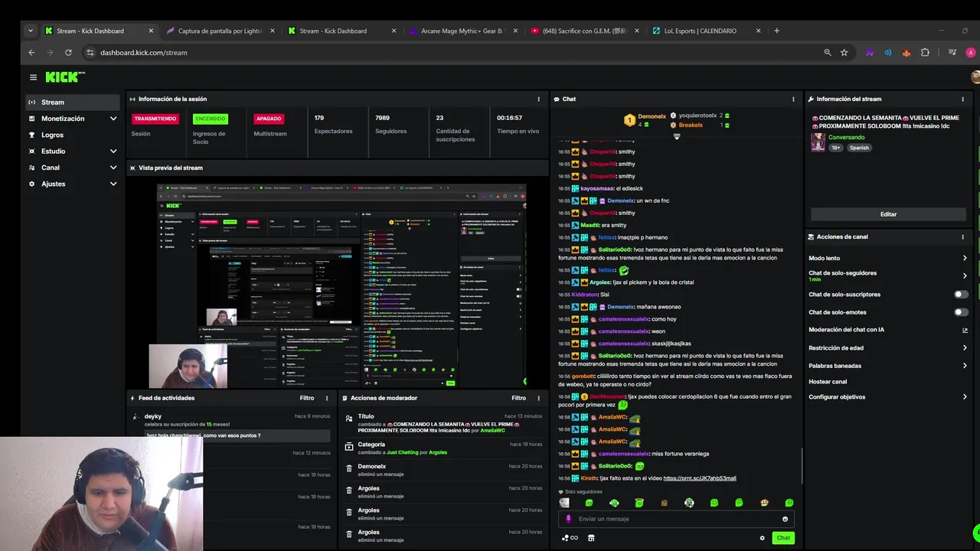
Task: Open Moderación del chat con IA external link
Action: pos(965,330)
